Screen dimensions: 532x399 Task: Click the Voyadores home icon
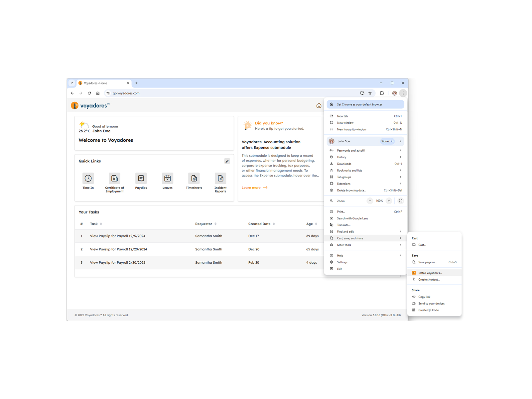pyautogui.click(x=319, y=105)
